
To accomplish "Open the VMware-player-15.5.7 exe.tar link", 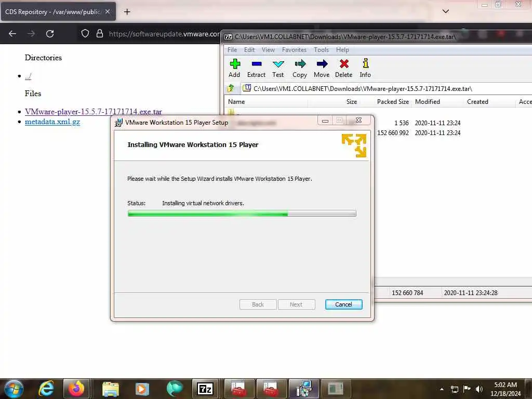I will (x=94, y=112).
